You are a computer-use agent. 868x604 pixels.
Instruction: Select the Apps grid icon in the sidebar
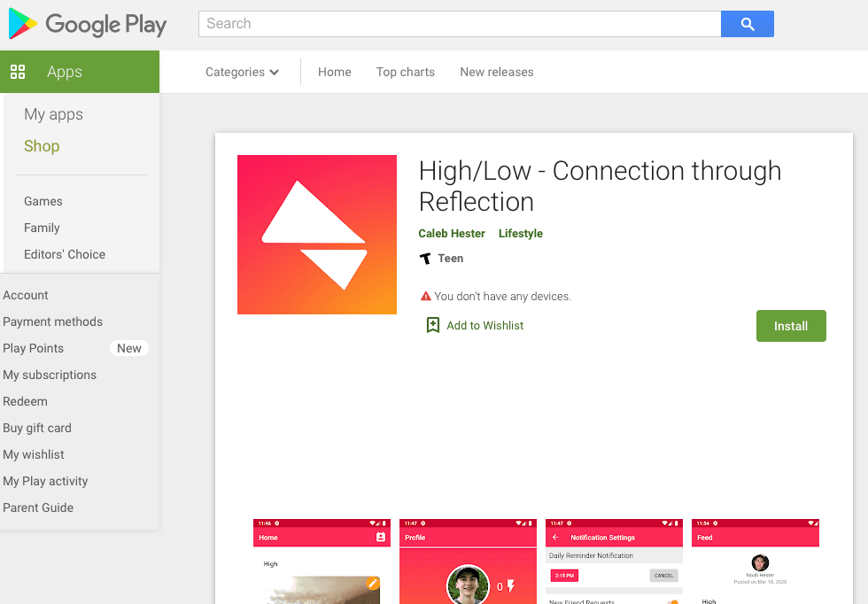point(18,72)
